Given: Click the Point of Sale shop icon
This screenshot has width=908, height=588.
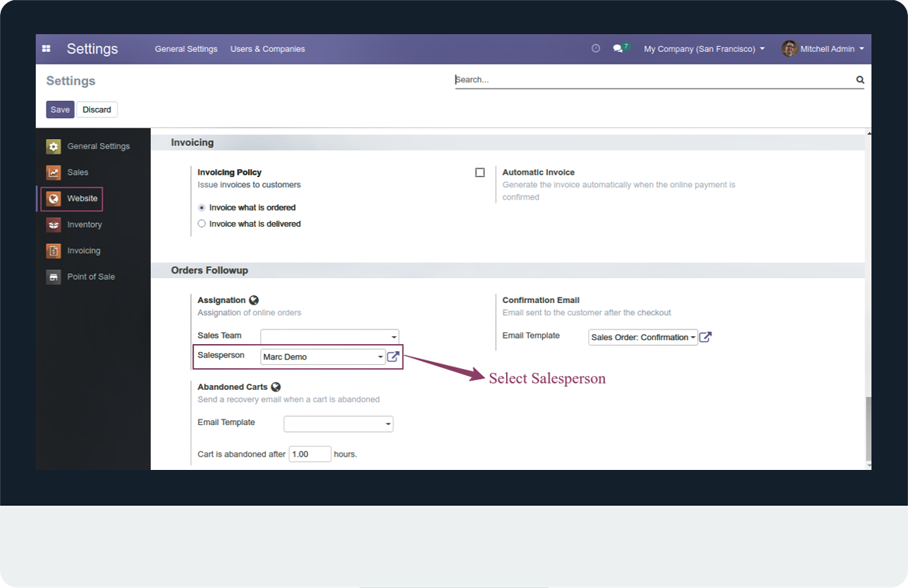Looking at the screenshot, I should [x=54, y=277].
